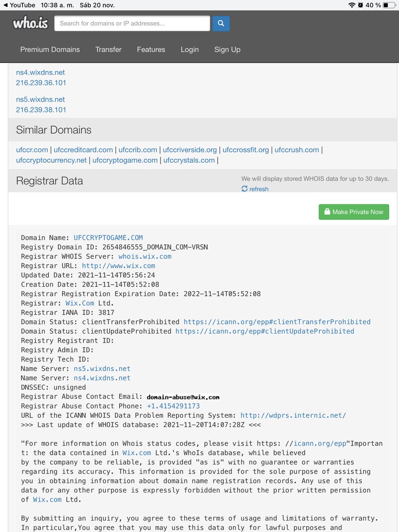Go to the Features page
The height and width of the screenshot is (532, 399).
click(151, 50)
